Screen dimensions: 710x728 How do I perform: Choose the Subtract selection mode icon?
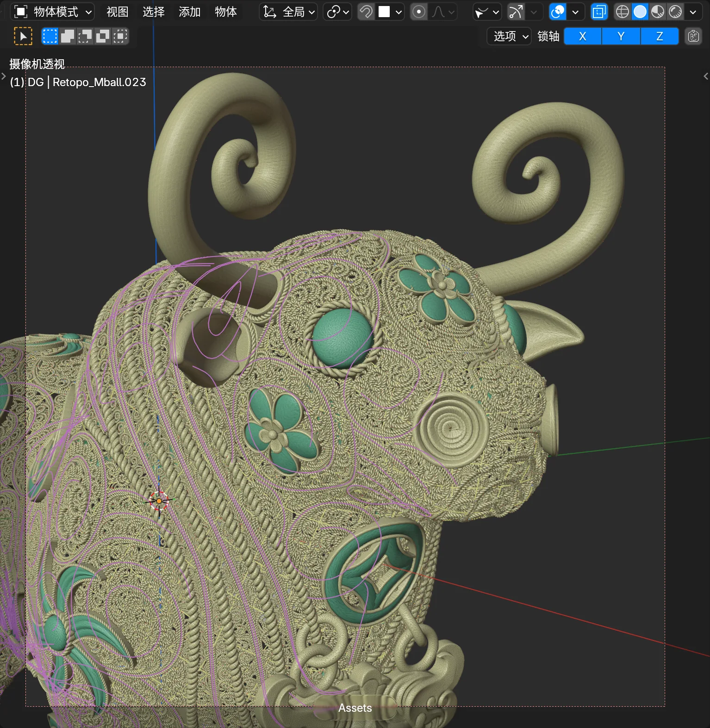click(x=85, y=36)
